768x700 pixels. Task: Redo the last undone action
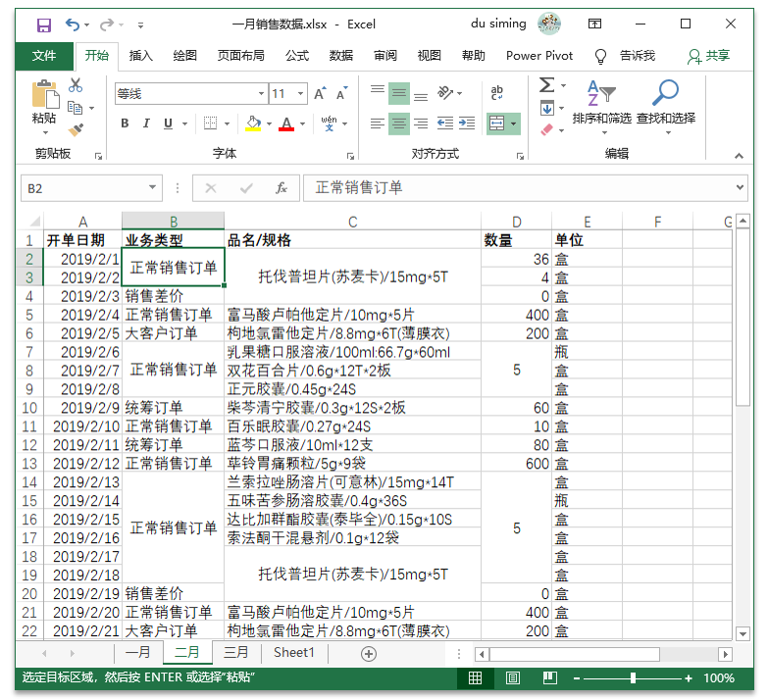(x=106, y=25)
